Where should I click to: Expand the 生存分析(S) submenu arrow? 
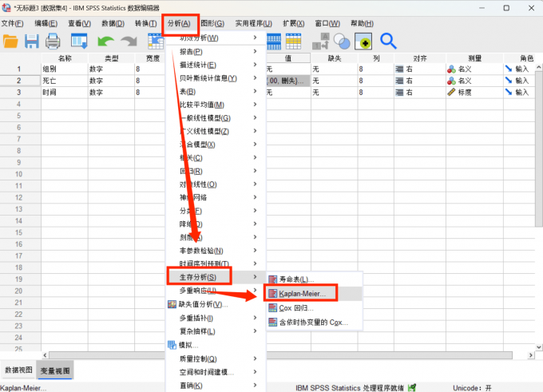pyautogui.click(x=255, y=277)
